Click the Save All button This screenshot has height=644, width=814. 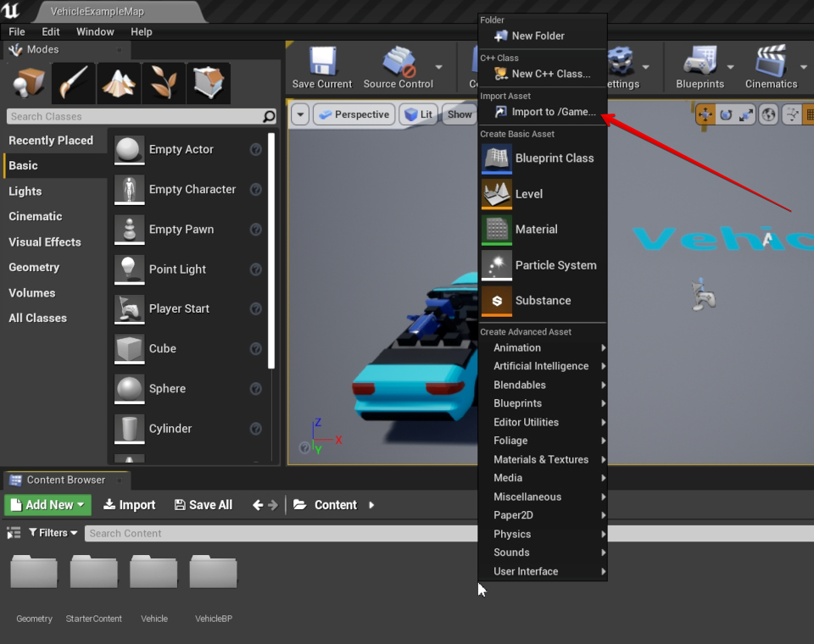point(203,505)
